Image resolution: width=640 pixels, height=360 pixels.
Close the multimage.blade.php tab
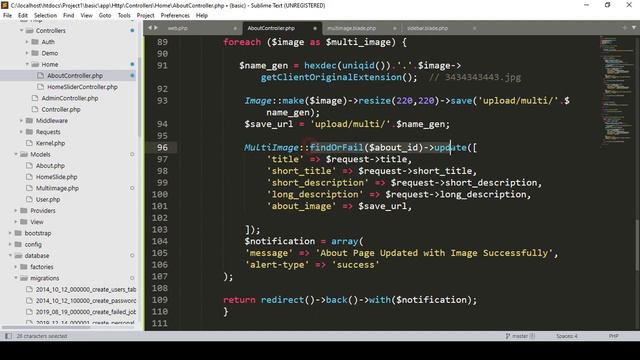[x=395, y=28]
